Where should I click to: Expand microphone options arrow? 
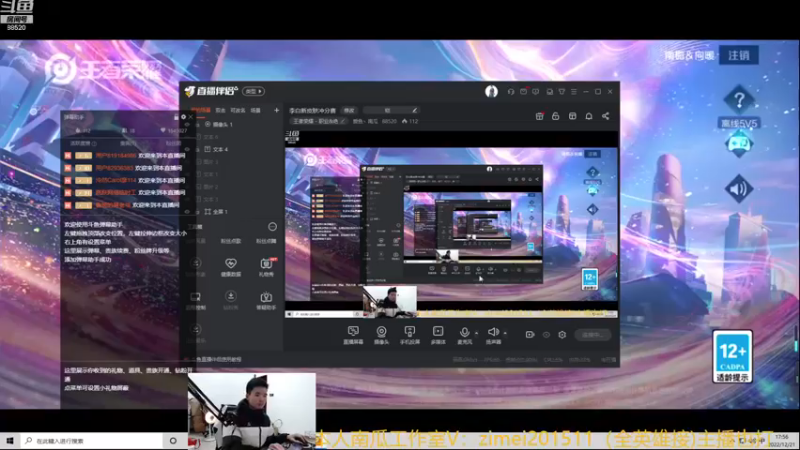pos(477,333)
